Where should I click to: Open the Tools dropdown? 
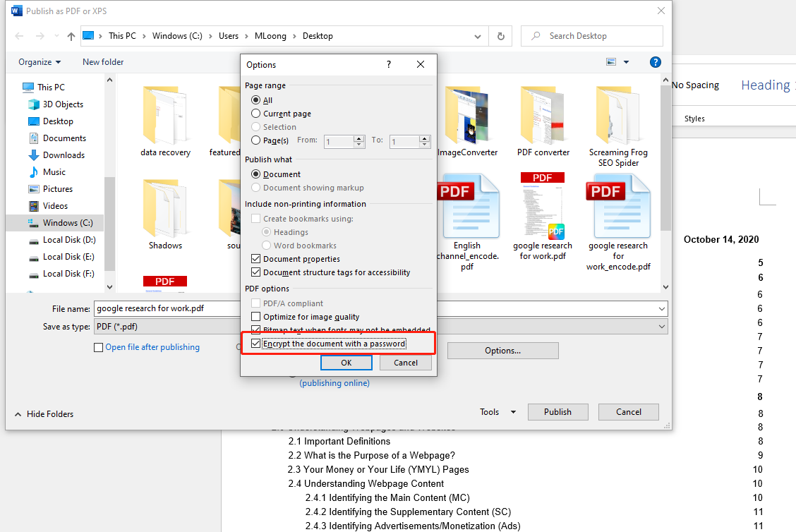click(497, 412)
